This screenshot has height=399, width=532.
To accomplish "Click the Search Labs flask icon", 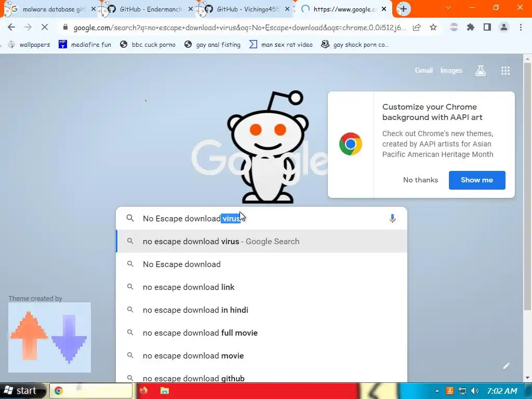I will point(481,71).
